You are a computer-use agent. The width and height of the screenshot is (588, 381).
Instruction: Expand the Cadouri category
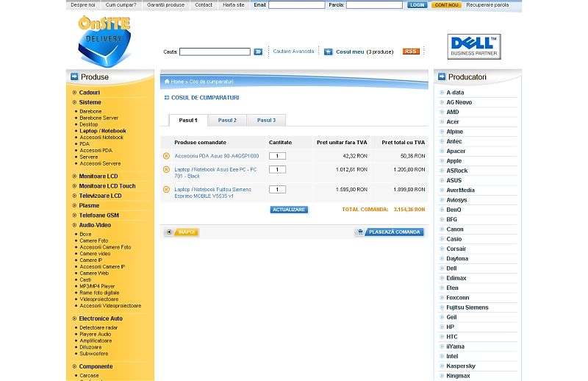tap(89, 93)
